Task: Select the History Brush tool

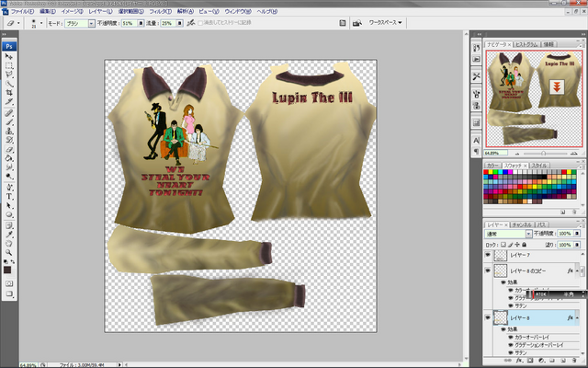Action: point(9,140)
